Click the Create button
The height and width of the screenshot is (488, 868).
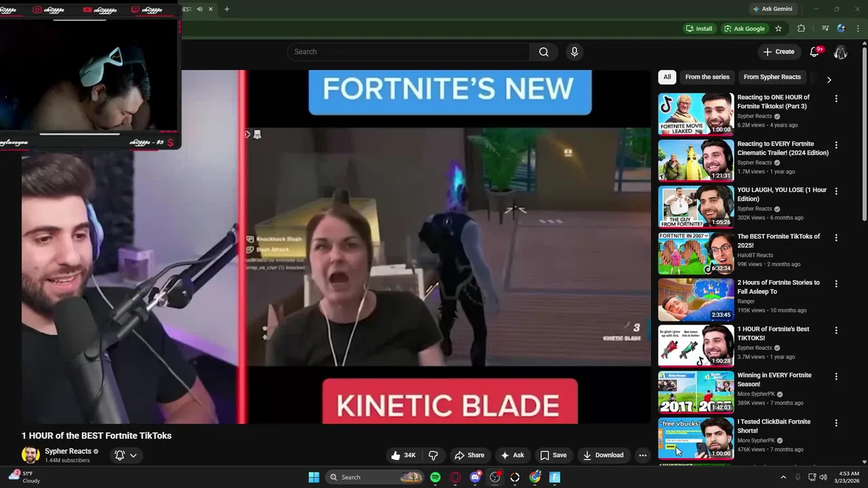click(778, 52)
